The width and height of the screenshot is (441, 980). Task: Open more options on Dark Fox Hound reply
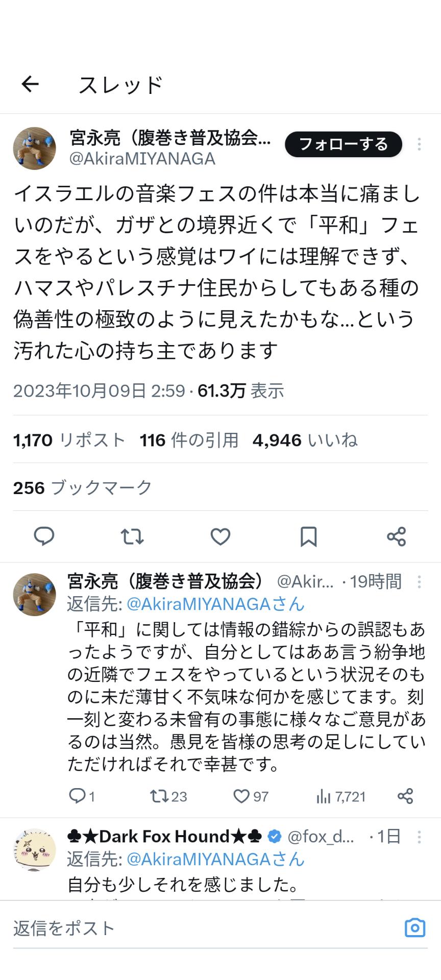click(x=419, y=837)
